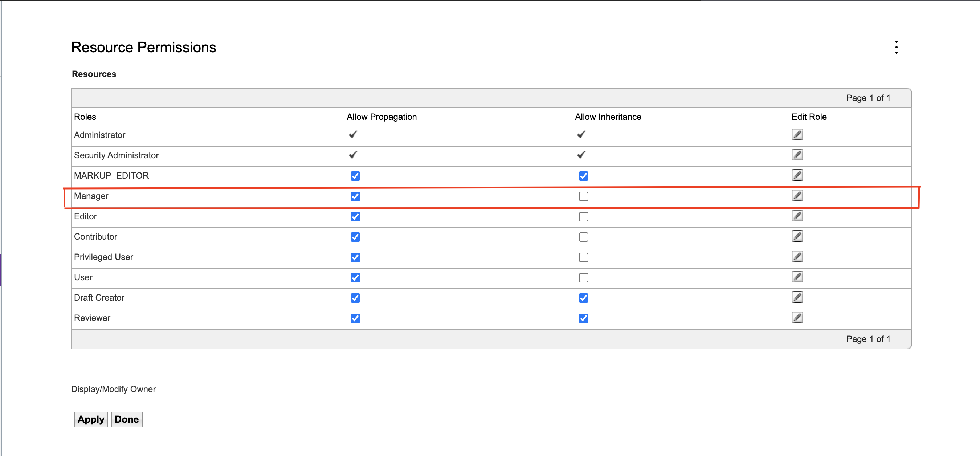Viewport: 980px width, 456px height.
Task: Open Privileged User role editor icon
Action: [x=797, y=257]
